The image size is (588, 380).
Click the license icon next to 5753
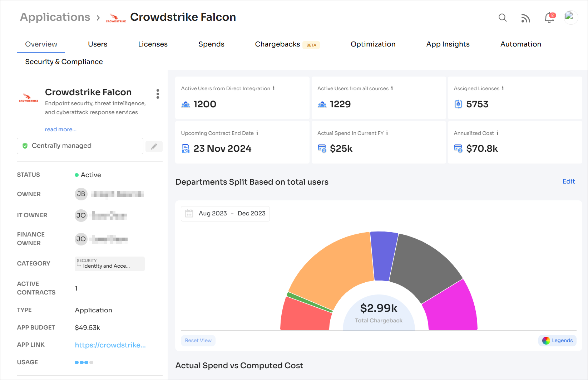(x=458, y=104)
